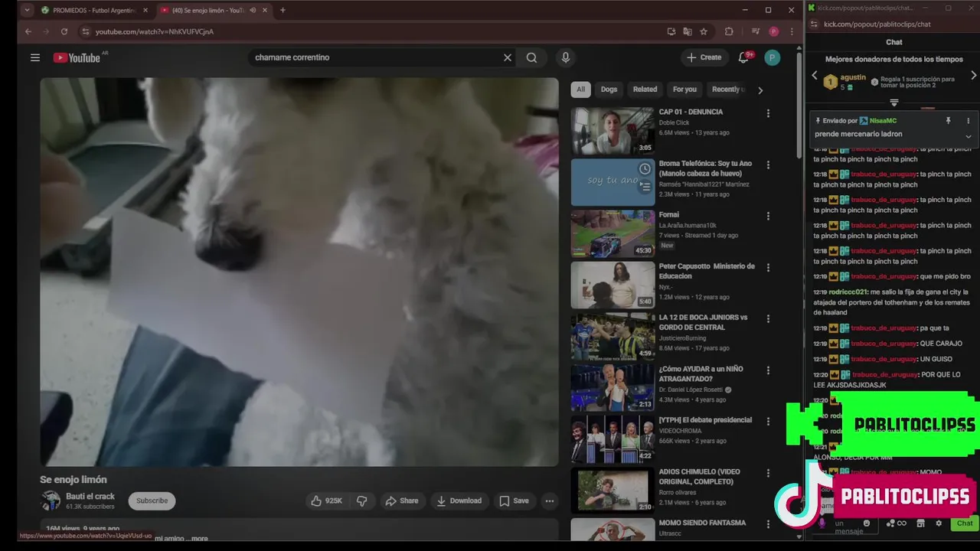Open the Chrome tab search dropdown
Viewport: 980px width, 551px height.
point(27,10)
